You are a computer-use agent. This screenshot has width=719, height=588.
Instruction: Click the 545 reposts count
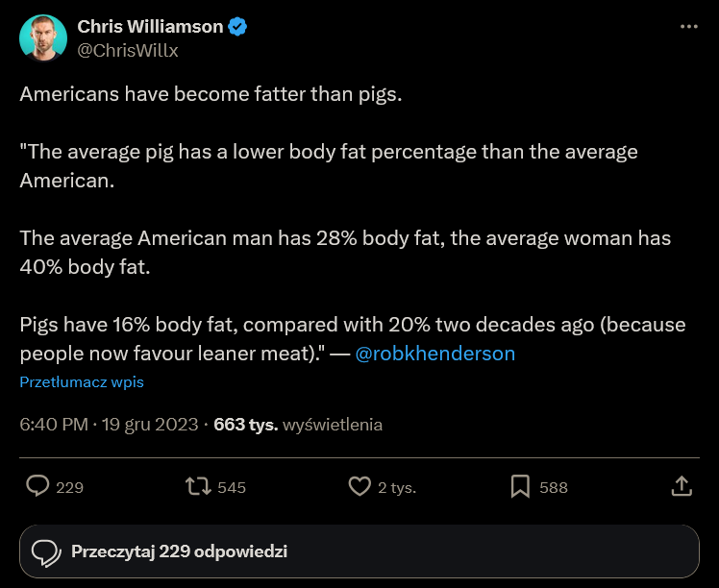click(232, 487)
